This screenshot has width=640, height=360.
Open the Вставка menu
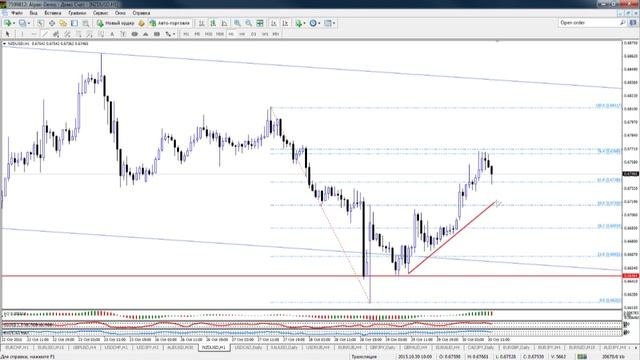[53, 13]
